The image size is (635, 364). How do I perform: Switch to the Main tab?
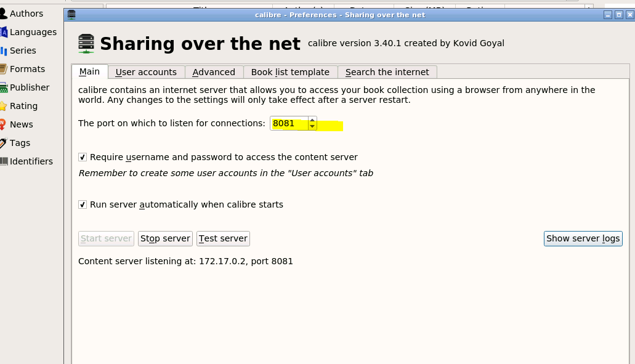coord(89,71)
